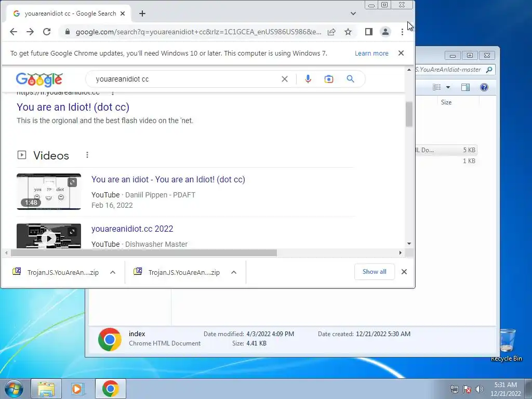
Task: Dismiss the Windows 7 update notice
Action: [x=401, y=54]
